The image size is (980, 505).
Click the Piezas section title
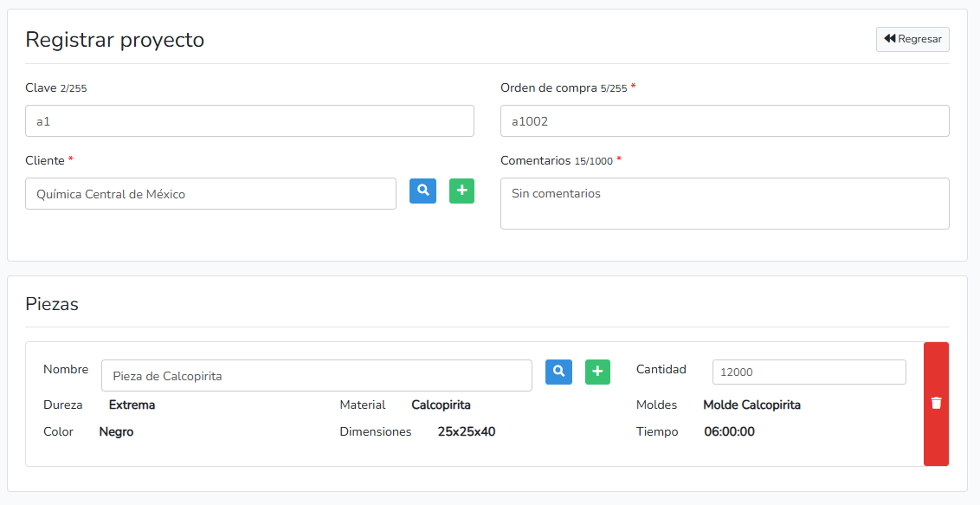coord(54,304)
